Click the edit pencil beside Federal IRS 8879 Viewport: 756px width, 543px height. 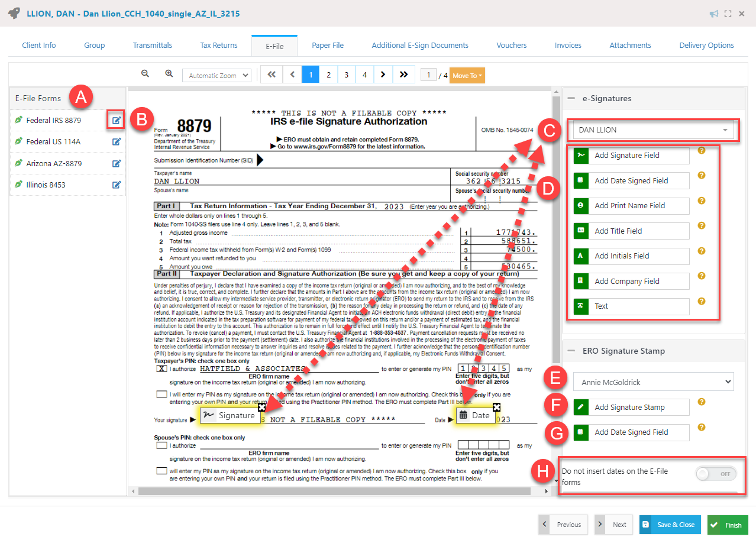pyautogui.click(x=117, y=119)
